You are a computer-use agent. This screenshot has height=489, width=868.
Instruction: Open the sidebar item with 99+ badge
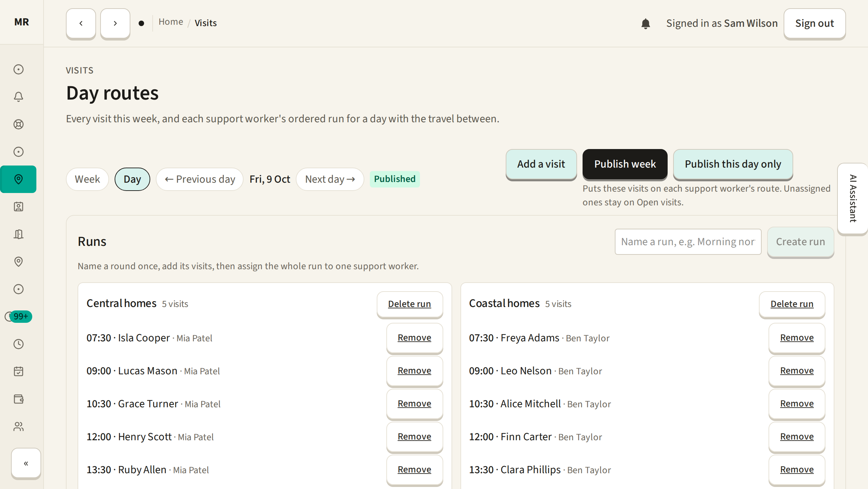(19, 317)
